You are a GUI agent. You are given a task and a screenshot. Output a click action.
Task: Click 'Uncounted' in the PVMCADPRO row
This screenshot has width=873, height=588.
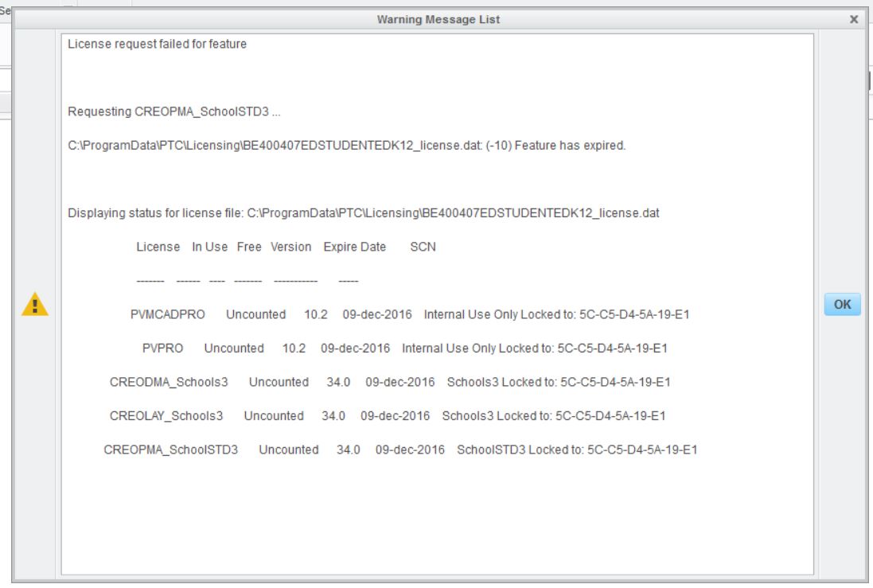click(x=255, y=314)
